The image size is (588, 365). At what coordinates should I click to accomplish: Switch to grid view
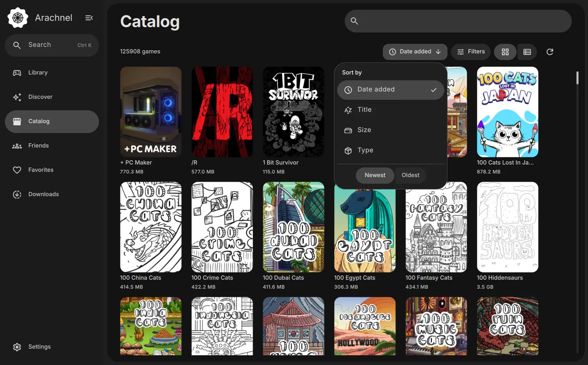[505, 52]
